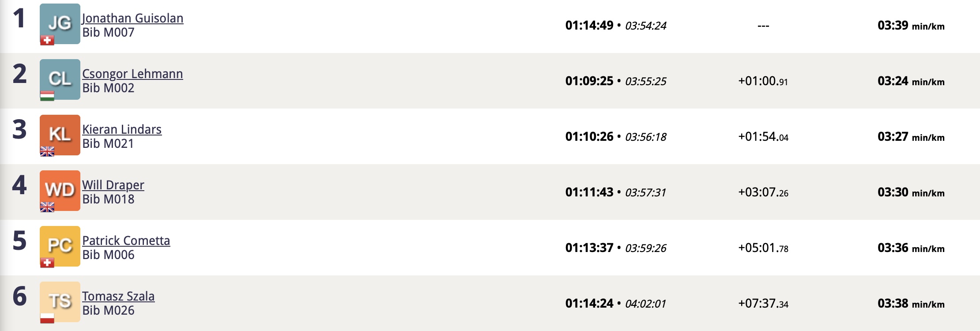Click the Swiss flag under JG avatar

pyautogui.click(x=47, y=40)
